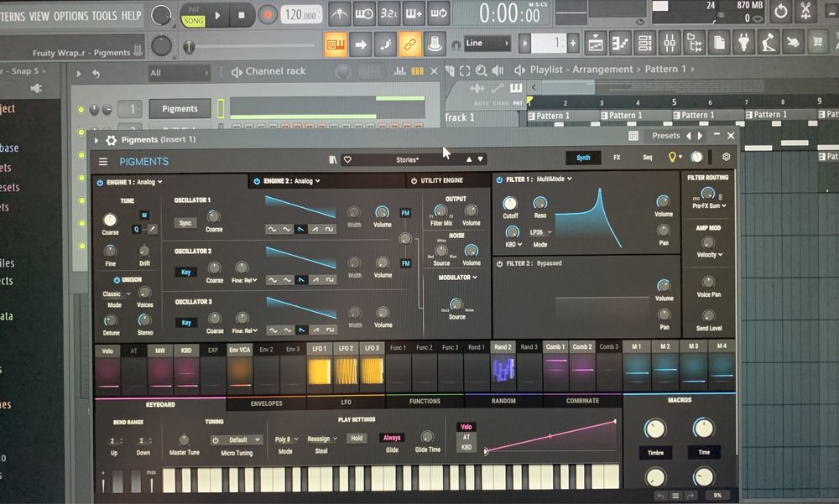This screenshot has height=504, width=839.
Task: Switch to the Synth tab
Action: tap(583, 158)
